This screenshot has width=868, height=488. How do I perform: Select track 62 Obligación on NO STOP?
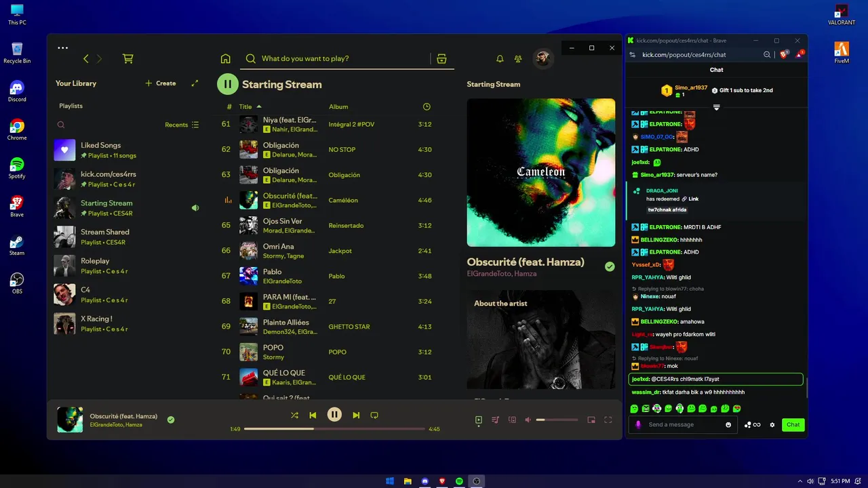coord(336,149)
